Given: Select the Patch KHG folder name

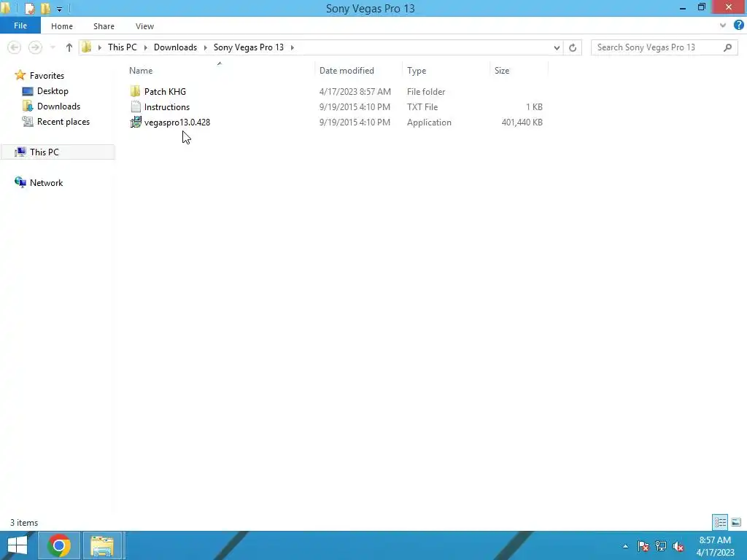Looking at the screenshot, I should tap(165, 91).
